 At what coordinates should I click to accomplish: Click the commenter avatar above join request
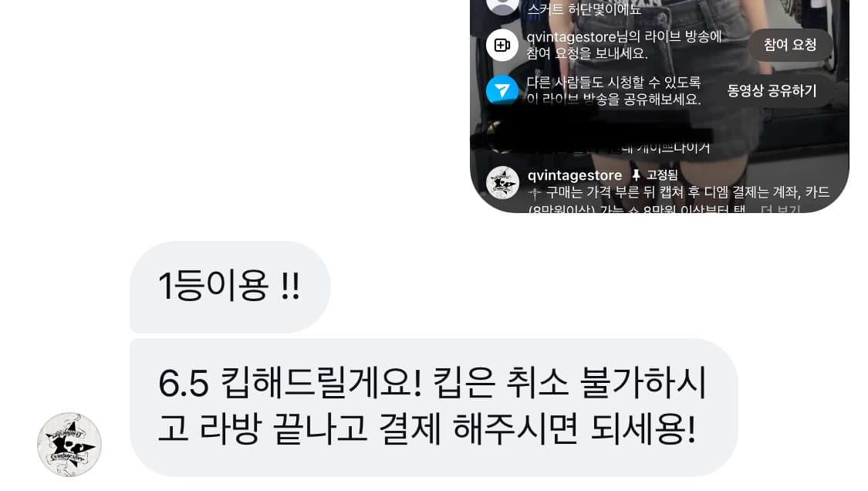click(x=502, y=5)
